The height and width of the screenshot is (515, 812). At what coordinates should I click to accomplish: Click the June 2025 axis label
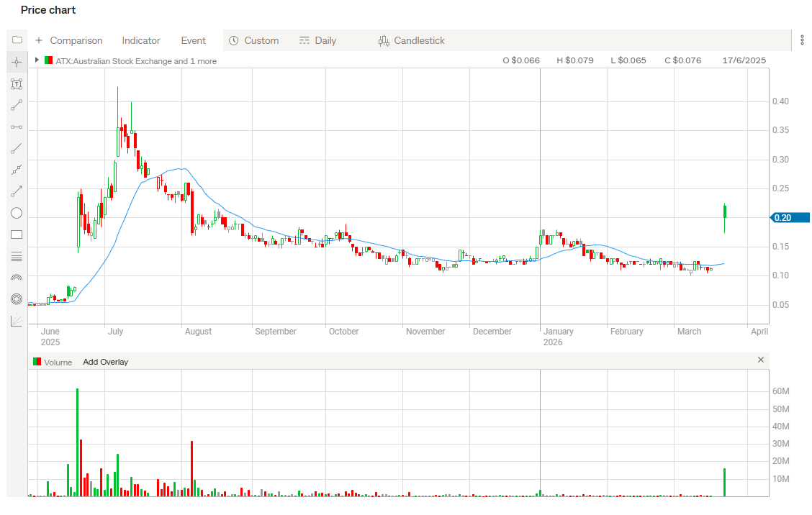click(x=50, y=337)
